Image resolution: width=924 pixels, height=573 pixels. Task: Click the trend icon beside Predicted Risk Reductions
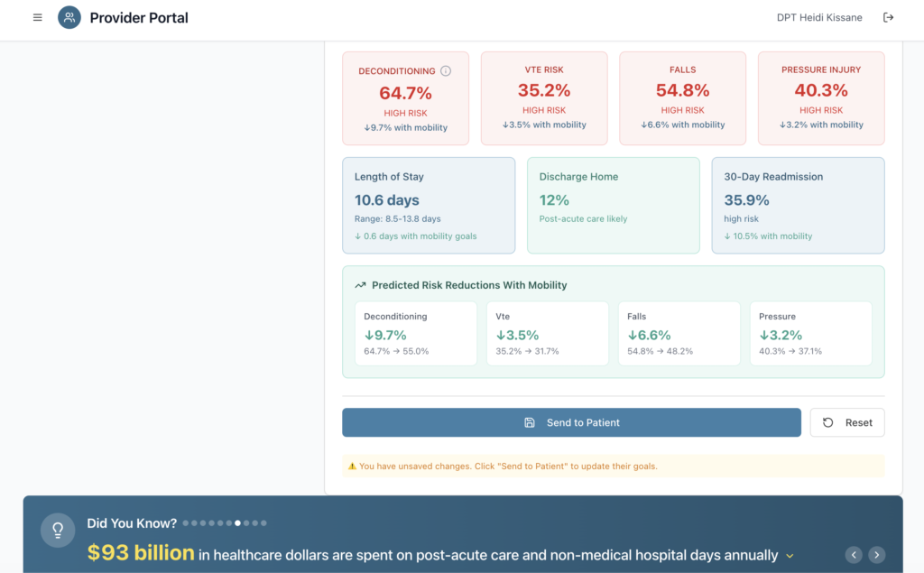click(x=361, y=285)
